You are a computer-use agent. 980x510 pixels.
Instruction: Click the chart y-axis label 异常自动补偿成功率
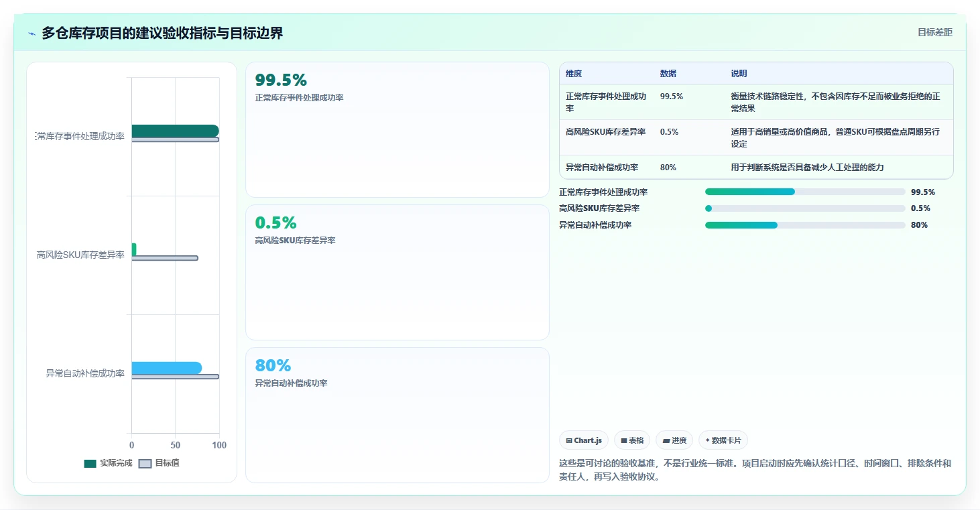[x=85, y=374]
